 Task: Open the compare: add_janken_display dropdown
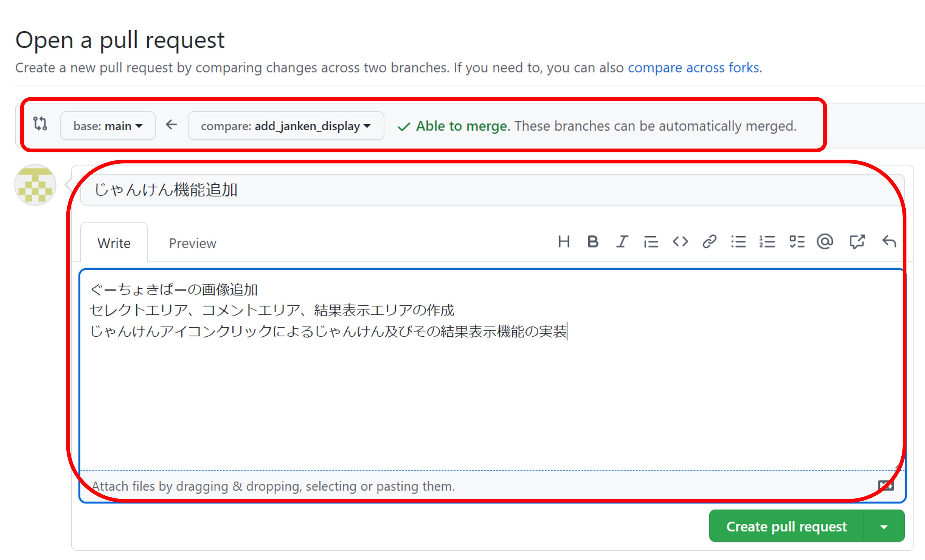pyautogui.click(x=286, y=126)
